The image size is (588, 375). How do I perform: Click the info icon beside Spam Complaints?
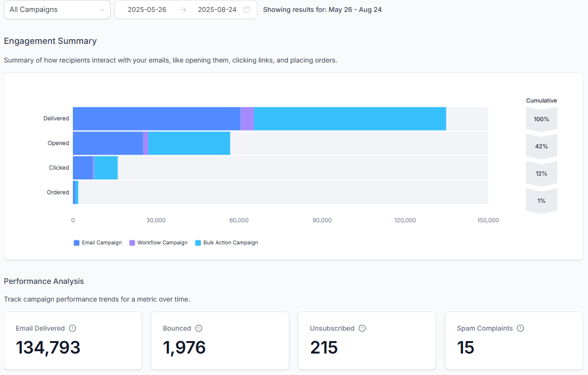coord(520,328)
